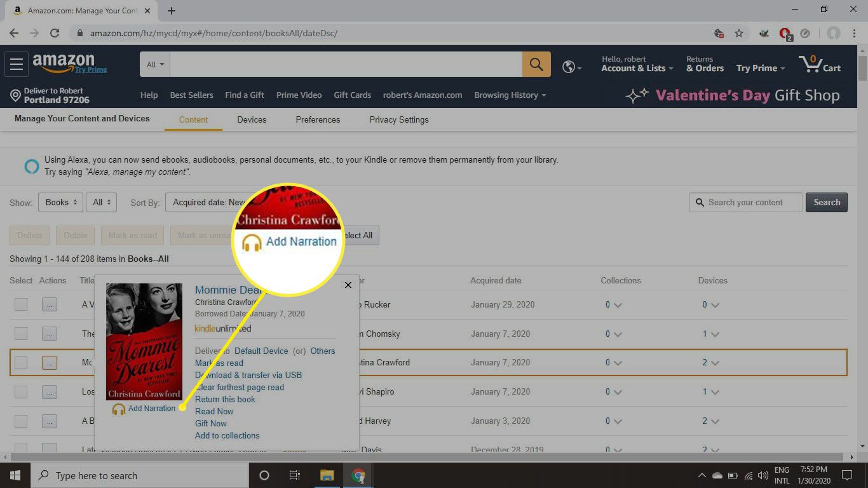
Task: Open a new browser tab
Action: click(172, 11)
